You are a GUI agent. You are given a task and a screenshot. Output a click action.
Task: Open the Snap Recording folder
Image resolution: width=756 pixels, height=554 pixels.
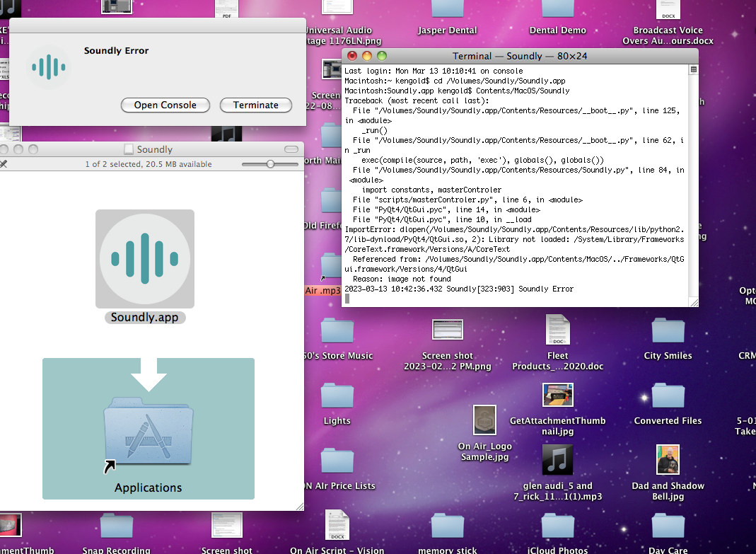coord(116,526)
